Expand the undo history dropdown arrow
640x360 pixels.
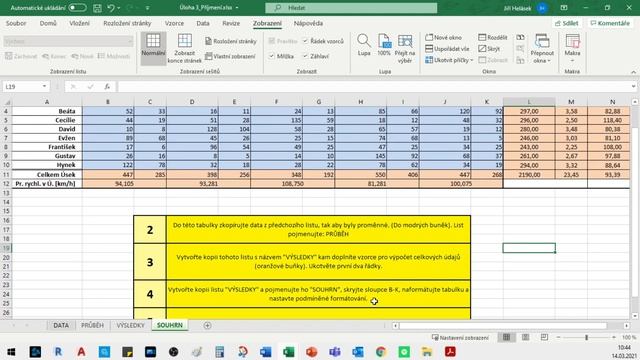click(x=119, y=8)
